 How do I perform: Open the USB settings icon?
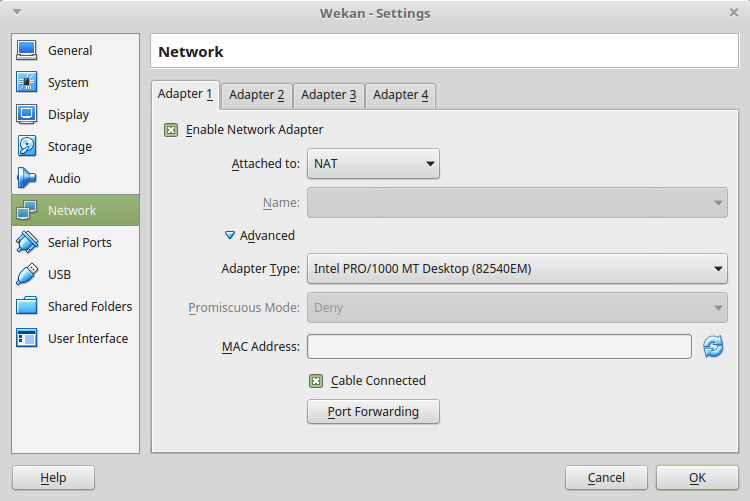coord(27,274)
